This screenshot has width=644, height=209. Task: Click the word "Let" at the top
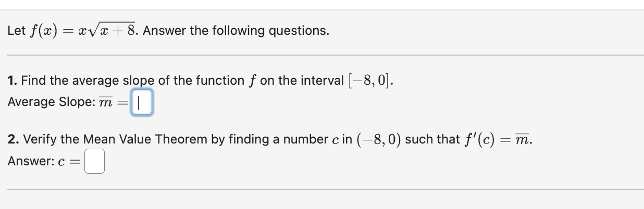(16, 31)
